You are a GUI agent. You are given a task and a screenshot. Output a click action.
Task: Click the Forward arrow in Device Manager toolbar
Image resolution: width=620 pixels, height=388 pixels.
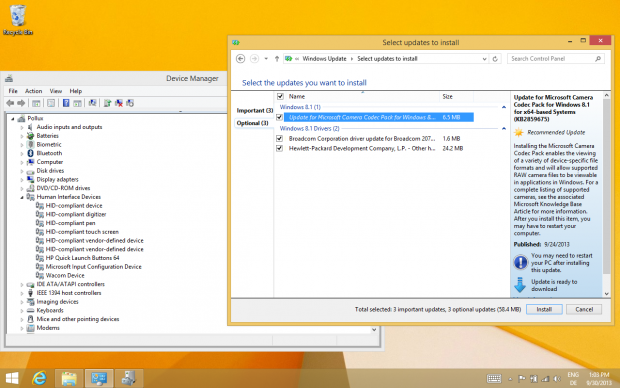[21, 103]
